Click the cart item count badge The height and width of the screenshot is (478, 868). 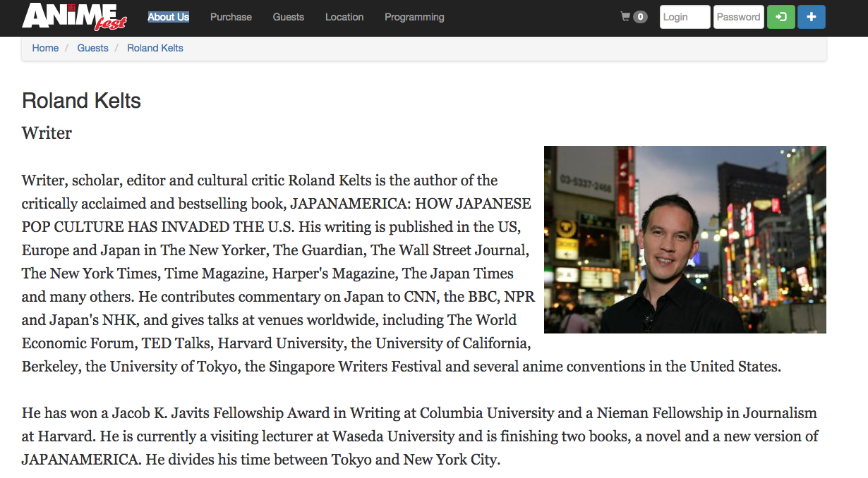[x=640, y=17]
